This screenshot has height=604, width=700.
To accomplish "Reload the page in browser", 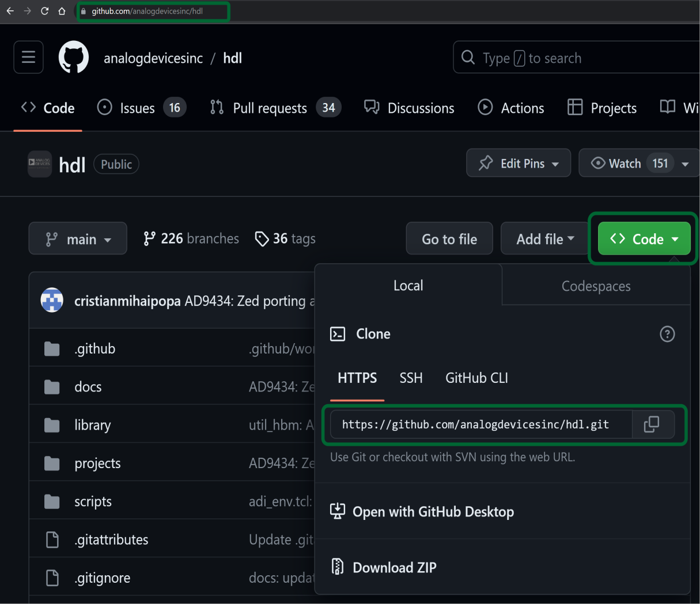I will [44, 11].
